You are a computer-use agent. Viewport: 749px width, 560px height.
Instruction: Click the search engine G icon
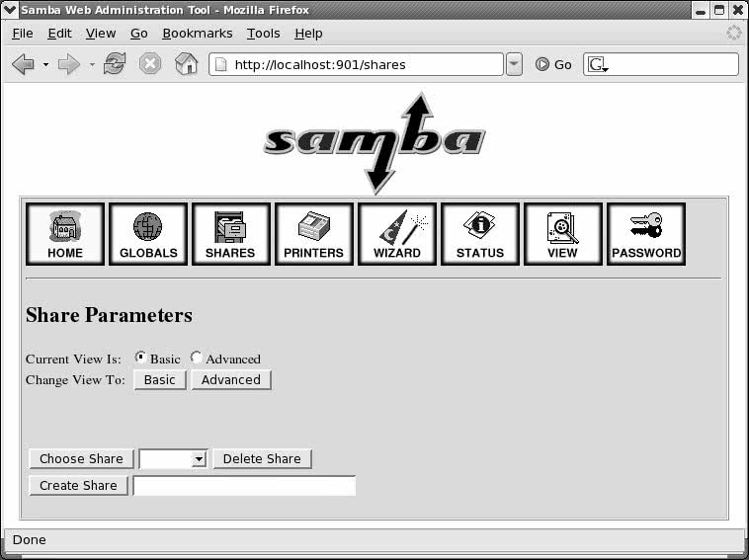point(597,64)
